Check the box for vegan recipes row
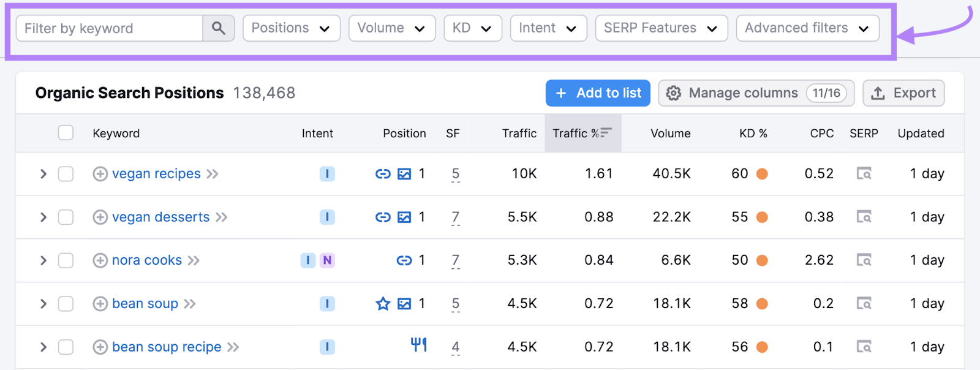This screenshot has height=370, width=980. click(66, 174)
